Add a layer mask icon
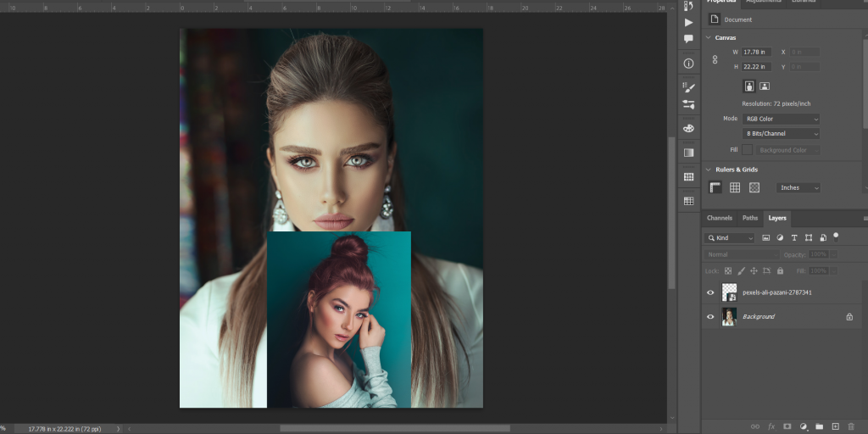The width and height of the screenshot is (868, 434). pyautogui.click(x=787, y=427)
